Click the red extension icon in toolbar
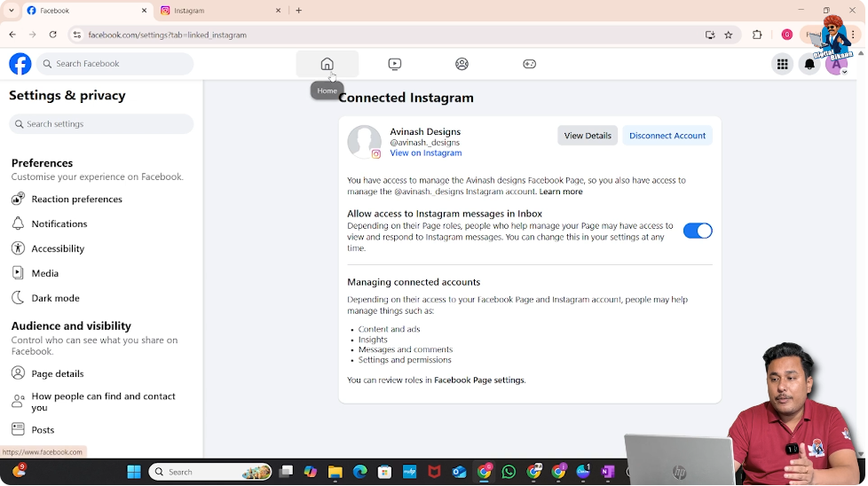The image size is (868, 486). 786,35
